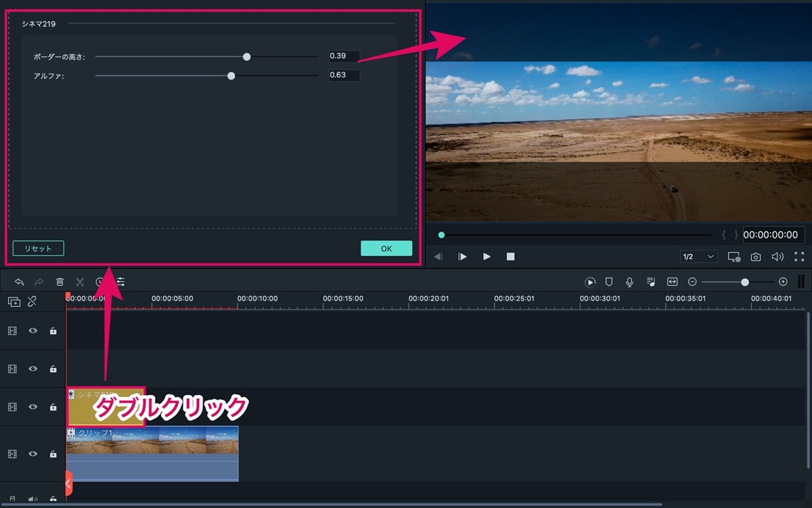Click the リセット button
Screen dimensions: 812x508
tap(39, 249)
